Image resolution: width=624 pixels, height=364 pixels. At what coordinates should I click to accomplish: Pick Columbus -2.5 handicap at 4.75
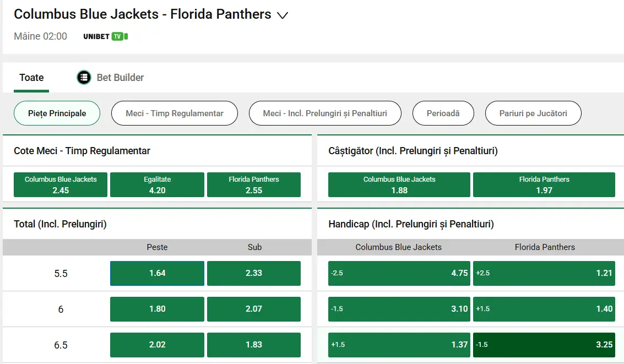pos(399,273)
